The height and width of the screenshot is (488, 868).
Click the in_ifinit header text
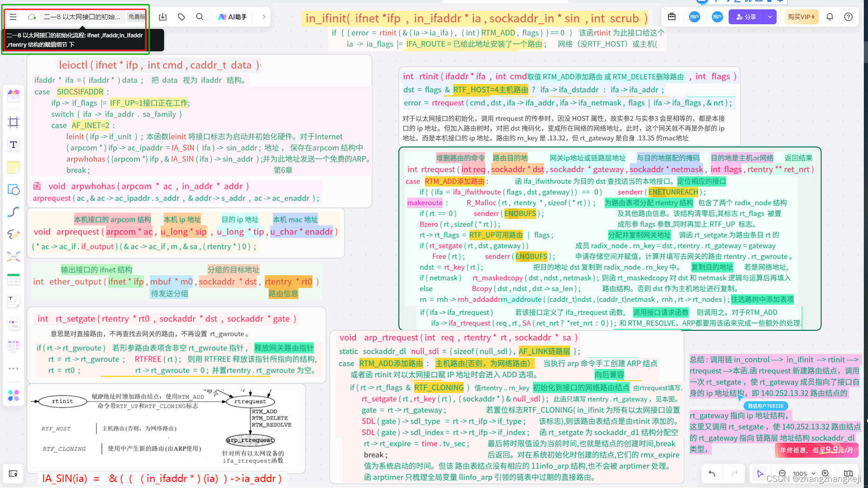point(475,19)
